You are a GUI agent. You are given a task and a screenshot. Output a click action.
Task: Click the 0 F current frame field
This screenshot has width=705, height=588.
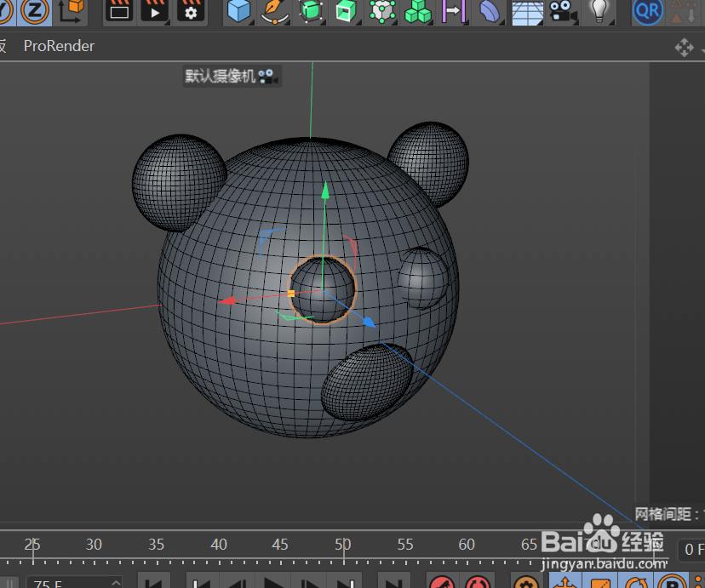coord(691,549)
